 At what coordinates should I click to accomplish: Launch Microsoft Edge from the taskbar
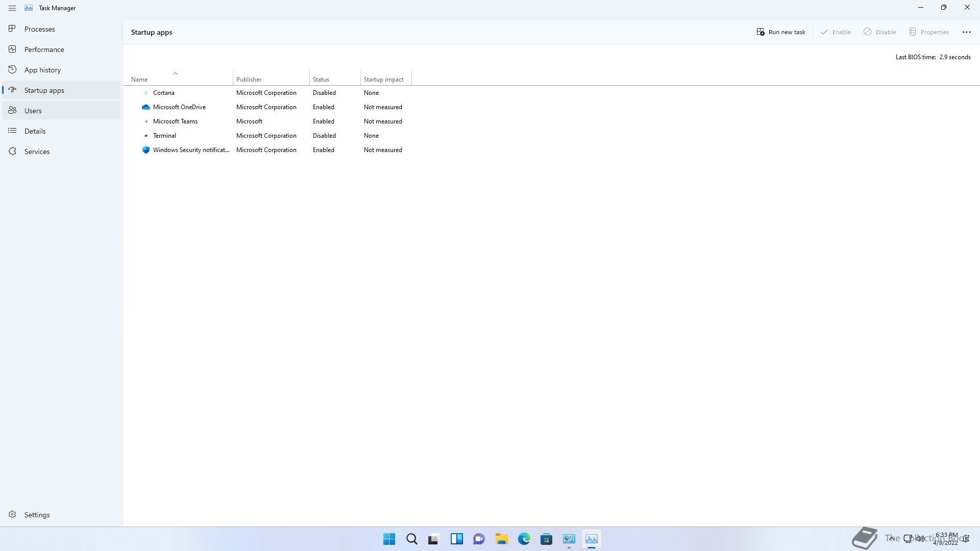(524, 539)
